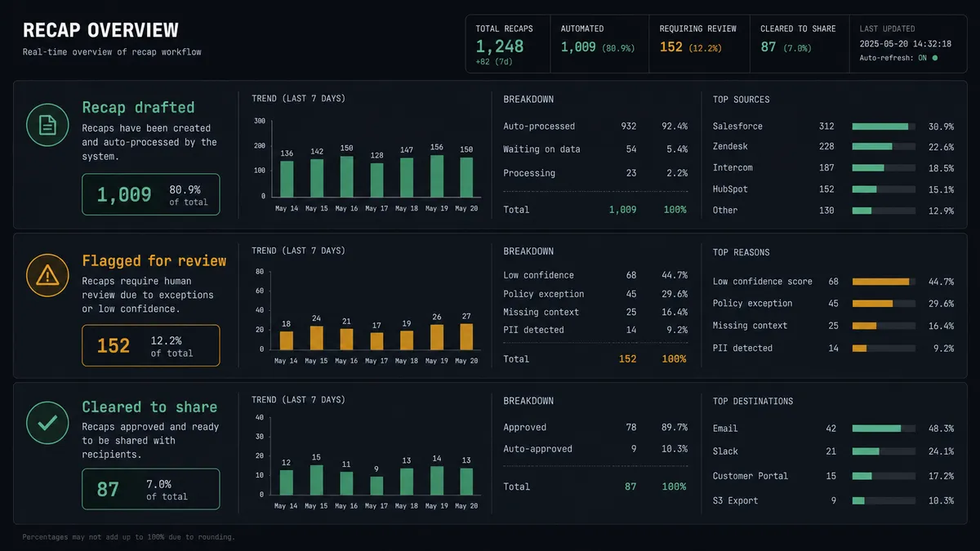
Task: Select the 87 of total box
Action: tap(151, 489)
